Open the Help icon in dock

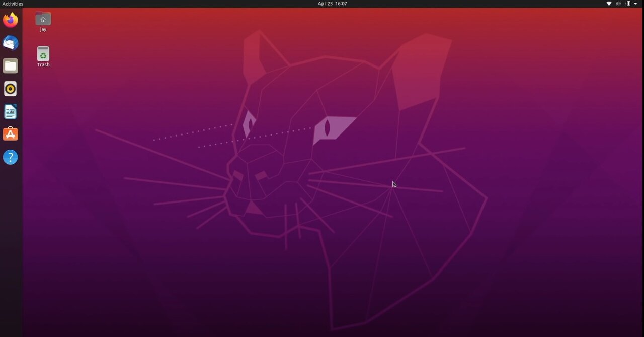point(10,157)
